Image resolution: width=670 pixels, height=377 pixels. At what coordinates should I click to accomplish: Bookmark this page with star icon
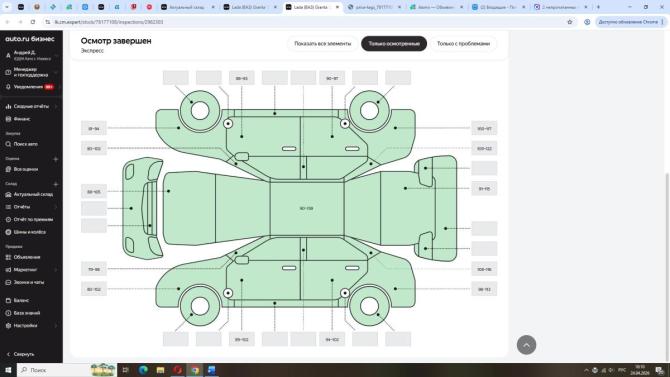click(570, 22)
